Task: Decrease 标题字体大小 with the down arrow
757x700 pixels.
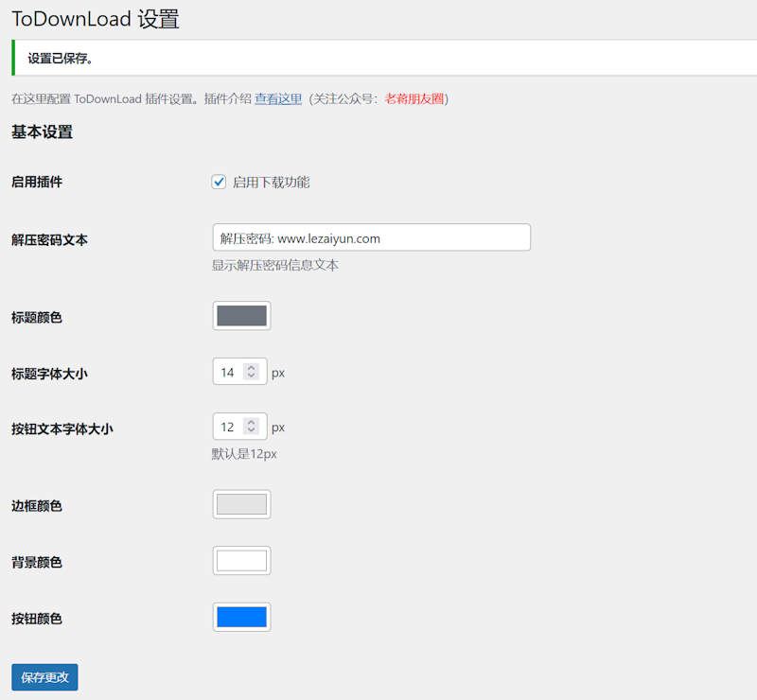Action: coord(251,377)
